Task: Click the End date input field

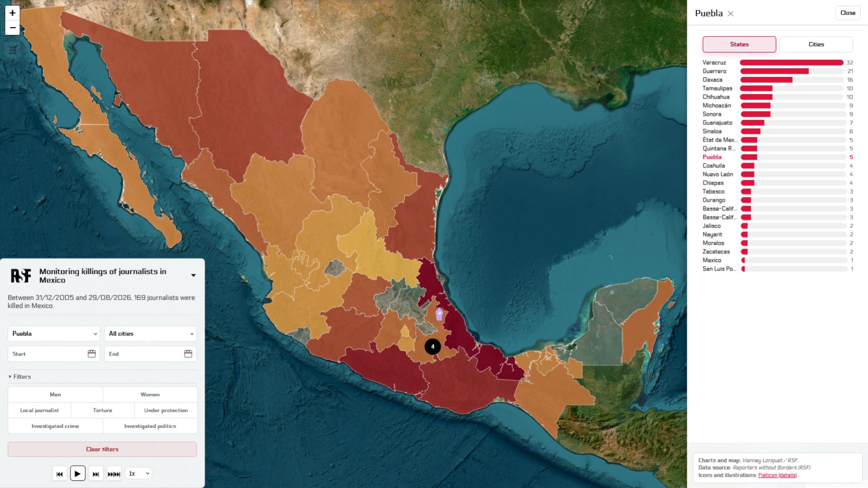Action: [x=151, y=354]
